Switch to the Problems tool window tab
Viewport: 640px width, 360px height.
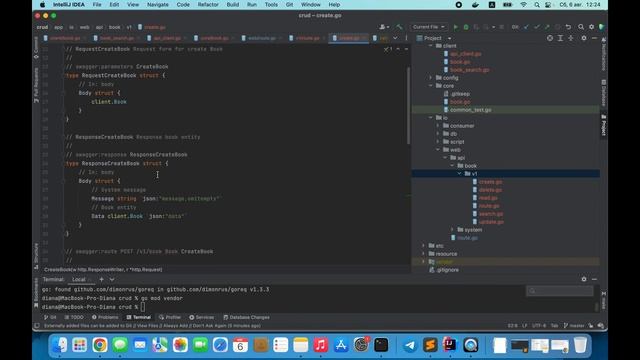[105, 317]
